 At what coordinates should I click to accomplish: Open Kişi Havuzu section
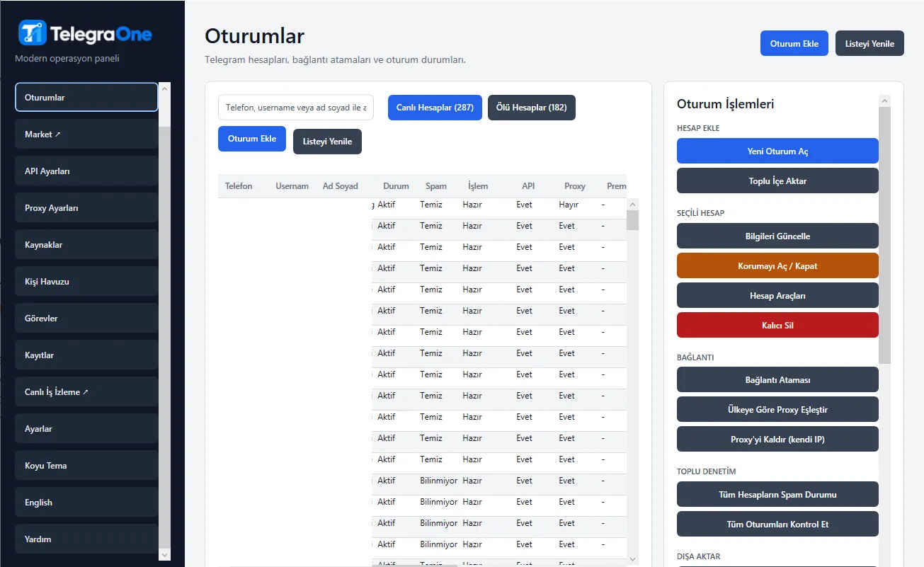[86, 282]
